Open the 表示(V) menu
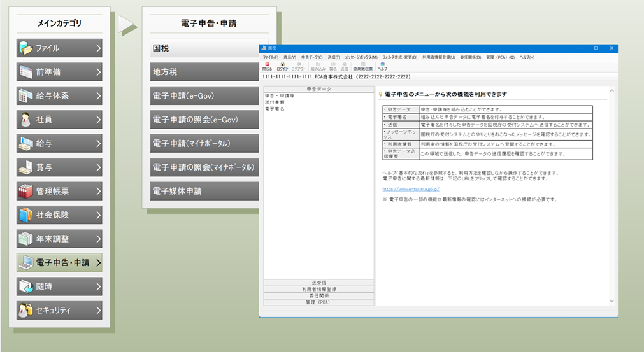Viewport: 644px width, 352px height. click(x=290, y=57)
